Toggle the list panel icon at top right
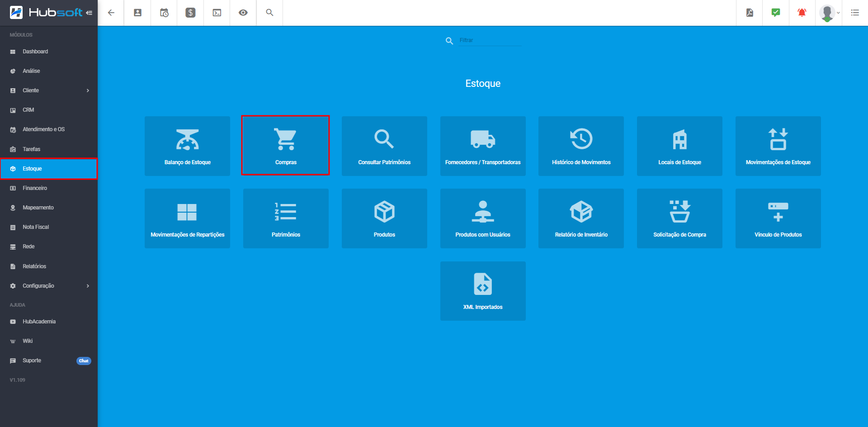 click(x=855, y=13)
